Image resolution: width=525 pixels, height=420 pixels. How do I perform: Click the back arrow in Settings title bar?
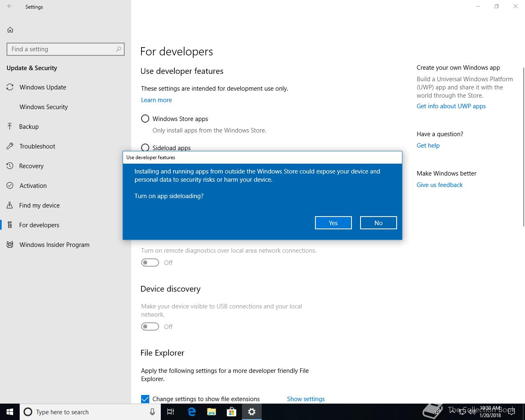10,7
